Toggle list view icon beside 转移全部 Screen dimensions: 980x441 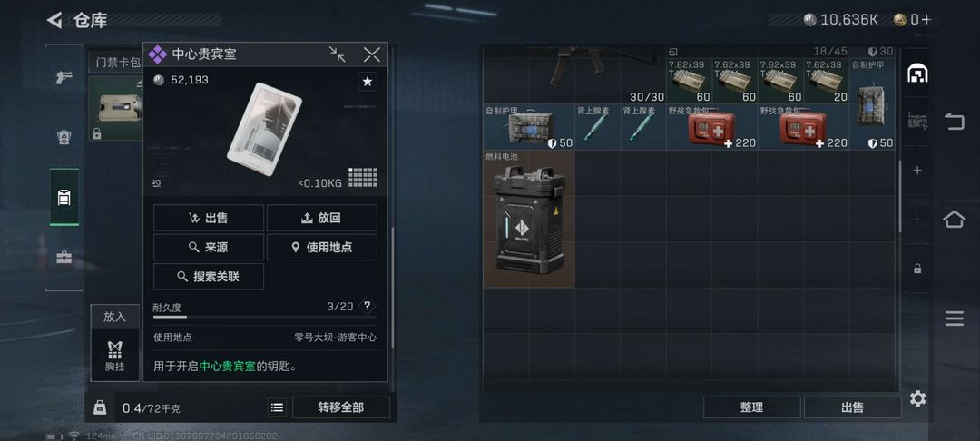(x=278, y=408)
